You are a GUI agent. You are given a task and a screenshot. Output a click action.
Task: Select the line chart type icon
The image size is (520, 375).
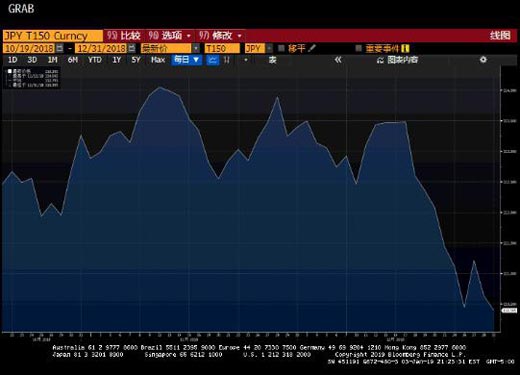213,60
